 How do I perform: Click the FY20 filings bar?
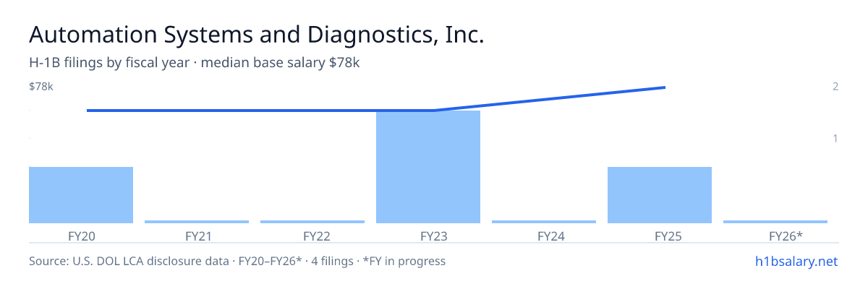pos(81,195)
